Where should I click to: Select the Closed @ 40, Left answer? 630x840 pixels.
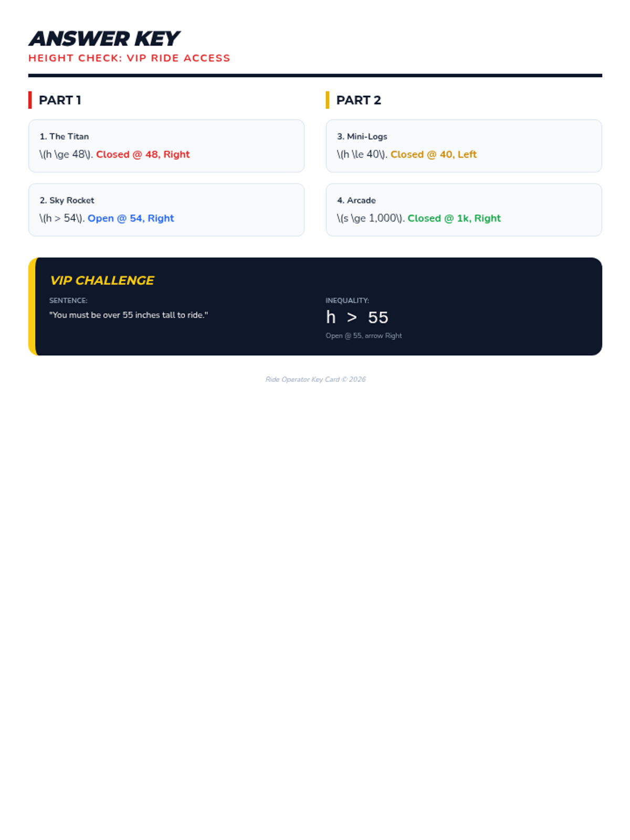[x=434, y=154]
